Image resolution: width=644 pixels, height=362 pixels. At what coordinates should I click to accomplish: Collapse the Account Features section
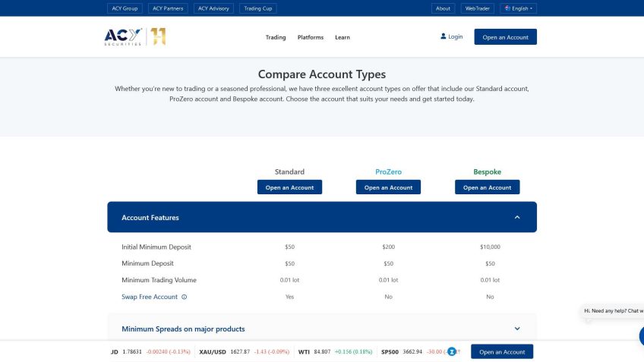pyautogui.click(x=517, y=217)
